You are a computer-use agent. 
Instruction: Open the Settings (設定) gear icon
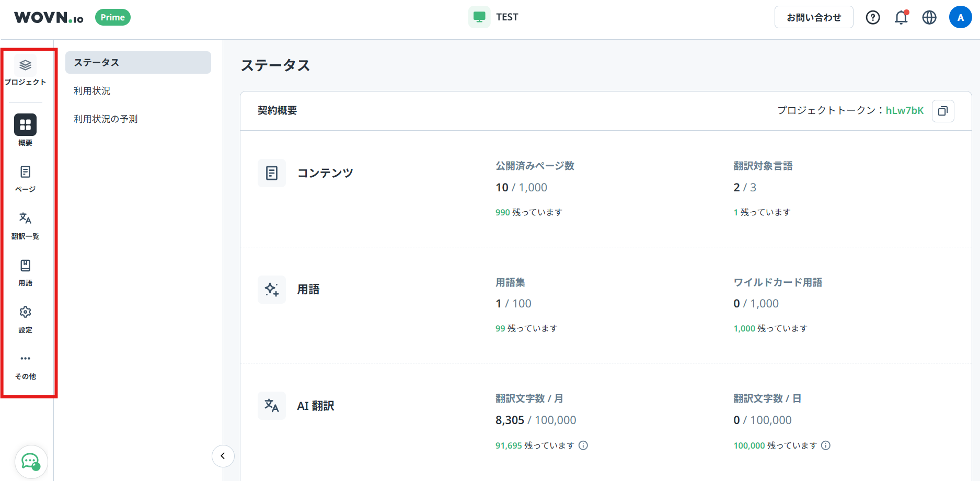click(x=25, y=312)
